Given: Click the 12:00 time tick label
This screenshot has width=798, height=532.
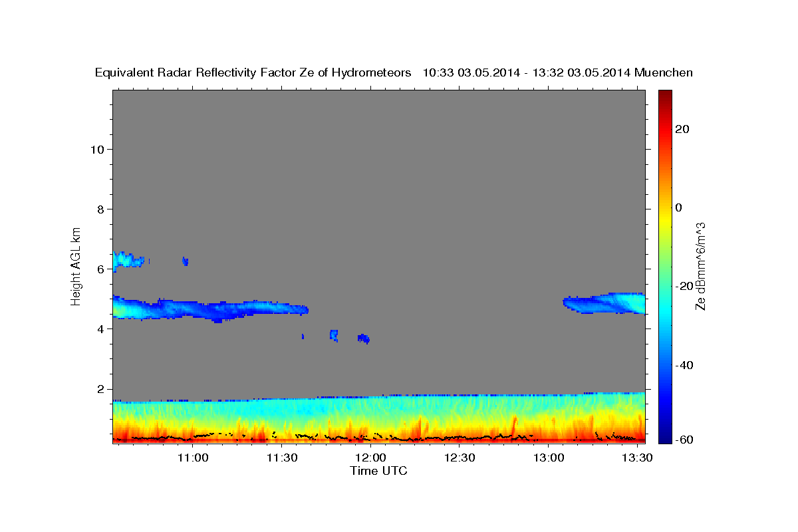Looking at the screenshot, I should click(x=370, y=458).
